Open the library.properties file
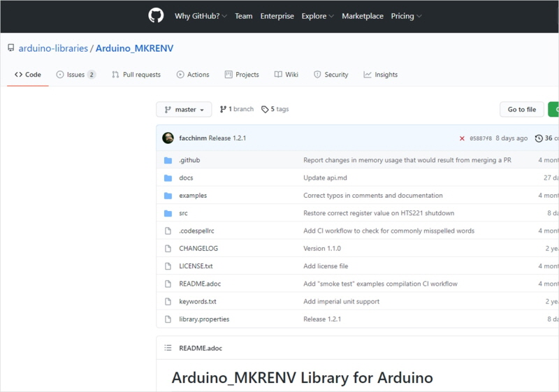 [x=204, y=319]
